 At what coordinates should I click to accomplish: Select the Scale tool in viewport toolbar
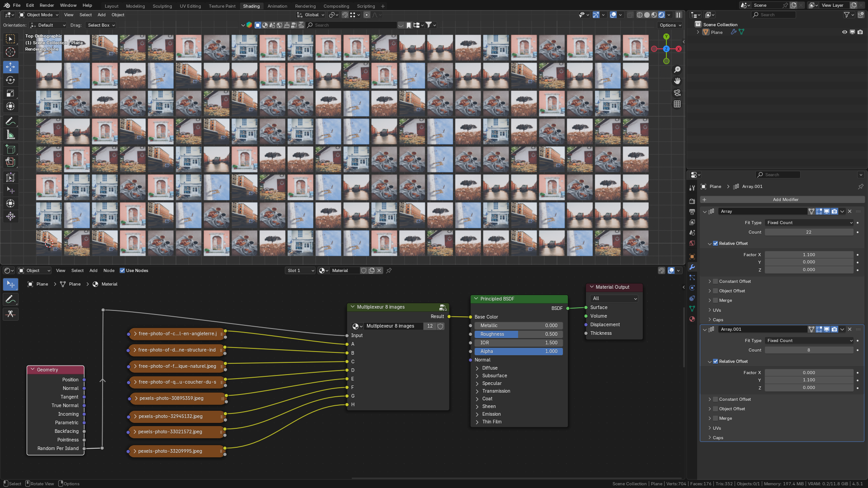[x=10, y=93]
